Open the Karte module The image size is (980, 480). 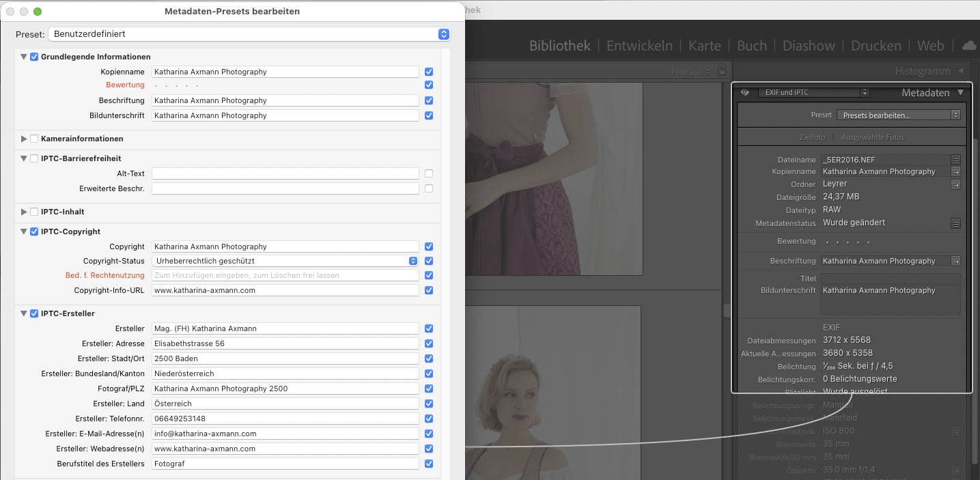click(704, 46)
